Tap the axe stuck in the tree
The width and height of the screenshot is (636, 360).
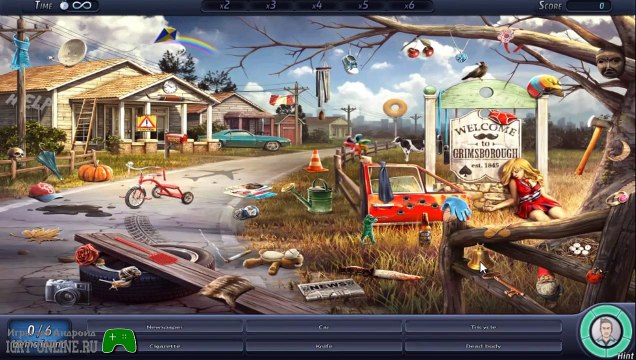pyautogui.click(x=592, y=144)
